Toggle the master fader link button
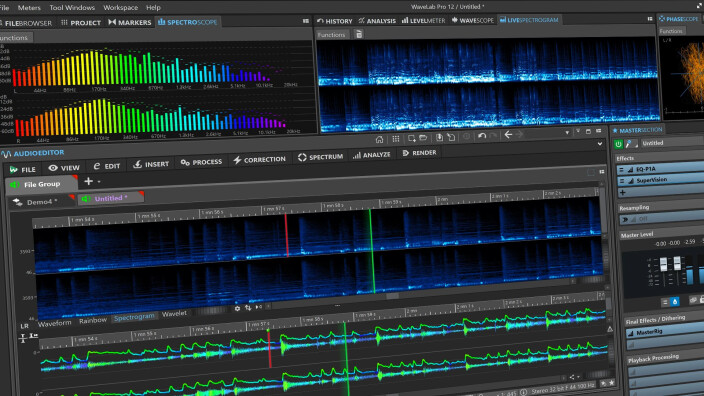The height and width of the screenshot is (396, 704). pyautogui.click(x=665, y=302)
